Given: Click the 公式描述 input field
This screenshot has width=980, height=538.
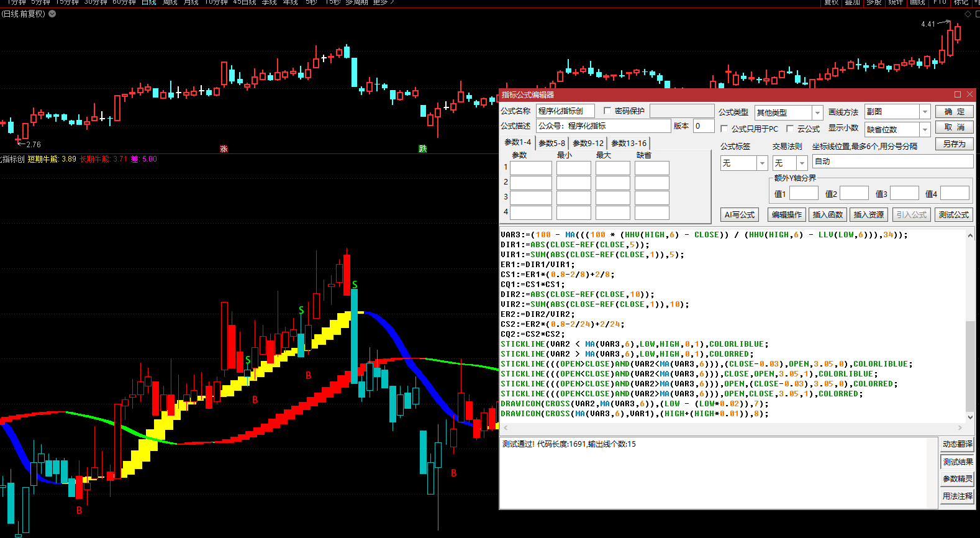Looking at the screenshot, I should pyautogui.click(x=603, y=125).
